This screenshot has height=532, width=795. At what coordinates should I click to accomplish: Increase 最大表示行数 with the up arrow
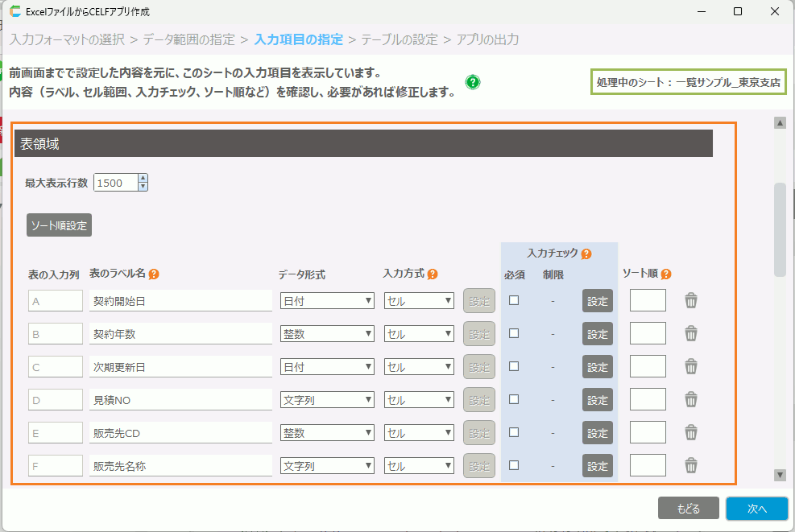(x=143, y=178)
